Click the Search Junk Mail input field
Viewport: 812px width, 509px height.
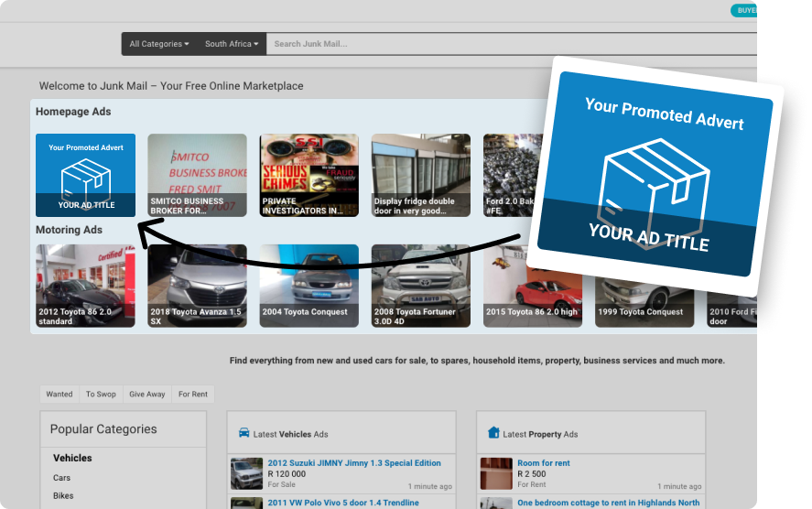pyautogui.click(x=511, y=44)
